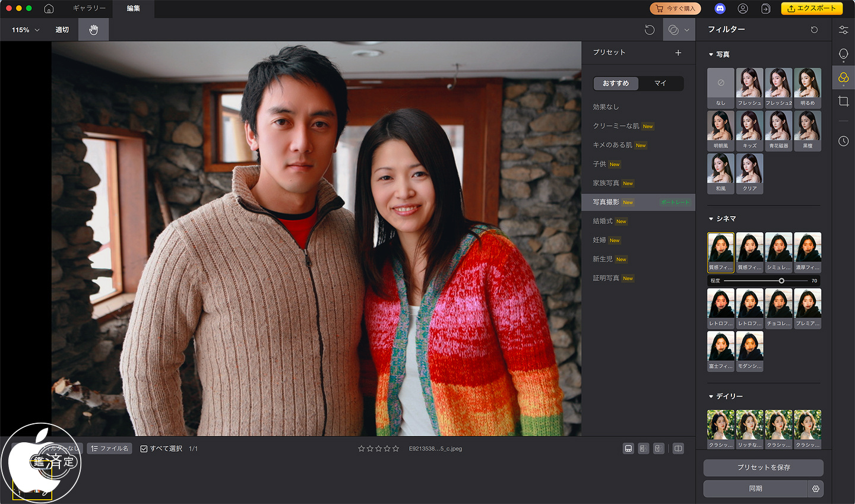Open the 115% zoom level dropdown

26,30
